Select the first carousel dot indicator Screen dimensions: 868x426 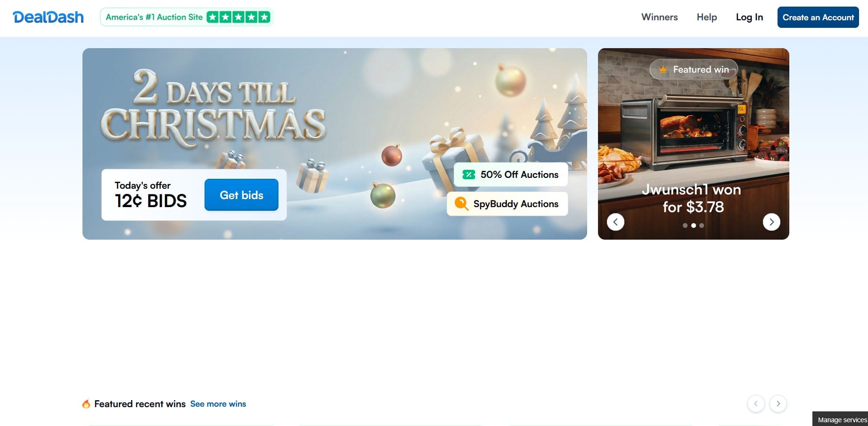tap(685, 226)
